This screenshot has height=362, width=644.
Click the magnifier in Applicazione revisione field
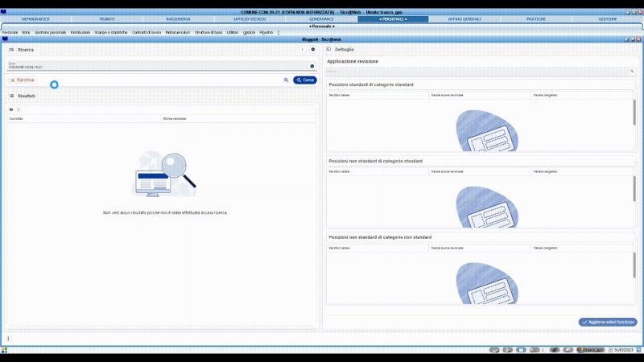632,72
